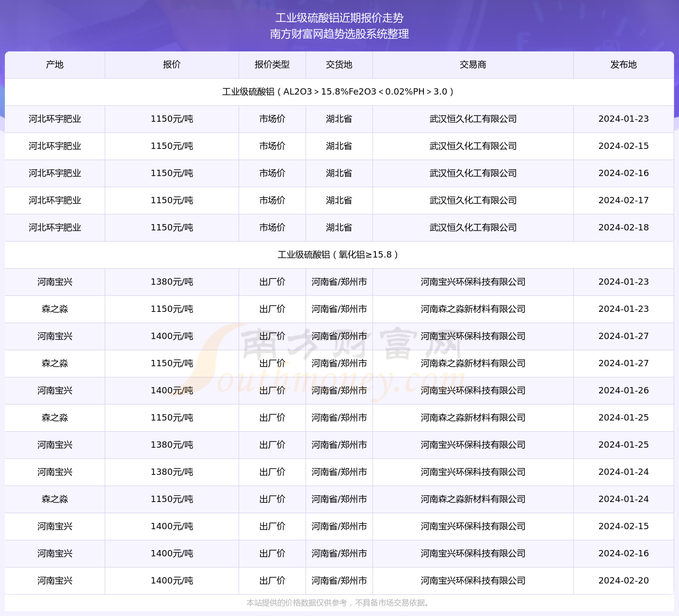This screenshot has width=679, height=616.
Task: Select 河南宝兴 in the 2024-01-26 row
Action: [x=55, y=390]
